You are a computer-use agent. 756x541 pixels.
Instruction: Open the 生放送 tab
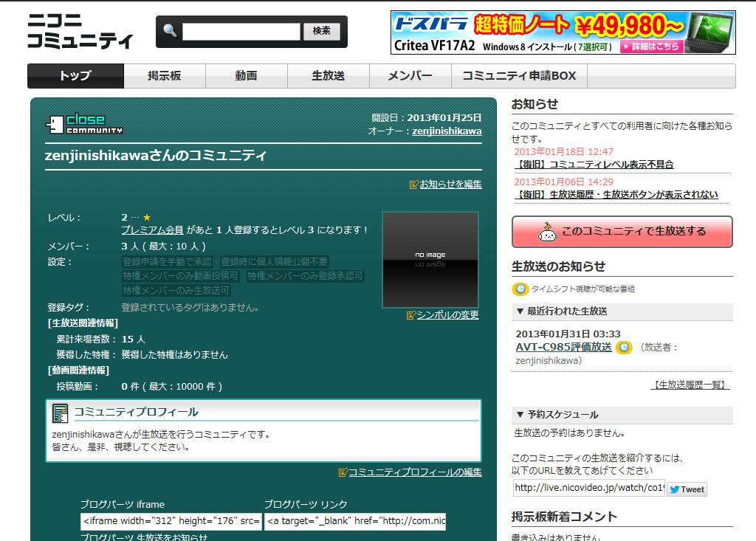pyautogui.click(x=329, y=76)
